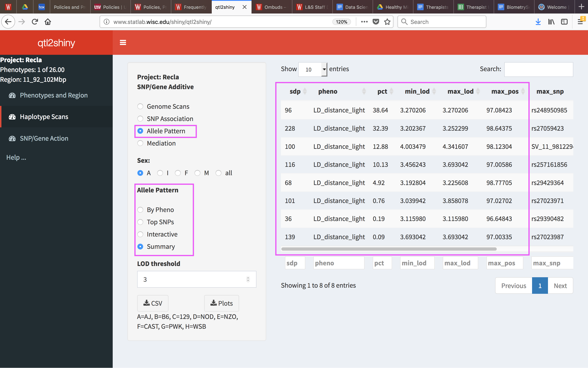Toggle the hamburger sidebar menu
The height and width of the screenshot is (368, 588).
point(123,43)
